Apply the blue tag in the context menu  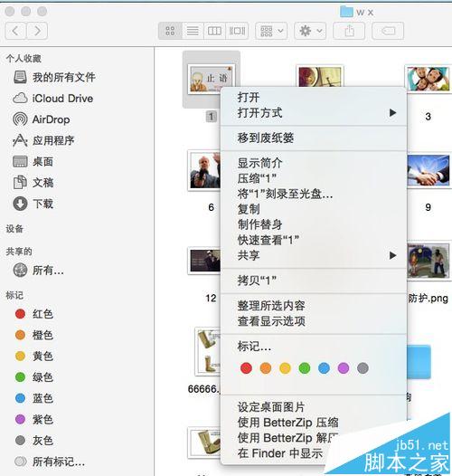pos(324,368)
